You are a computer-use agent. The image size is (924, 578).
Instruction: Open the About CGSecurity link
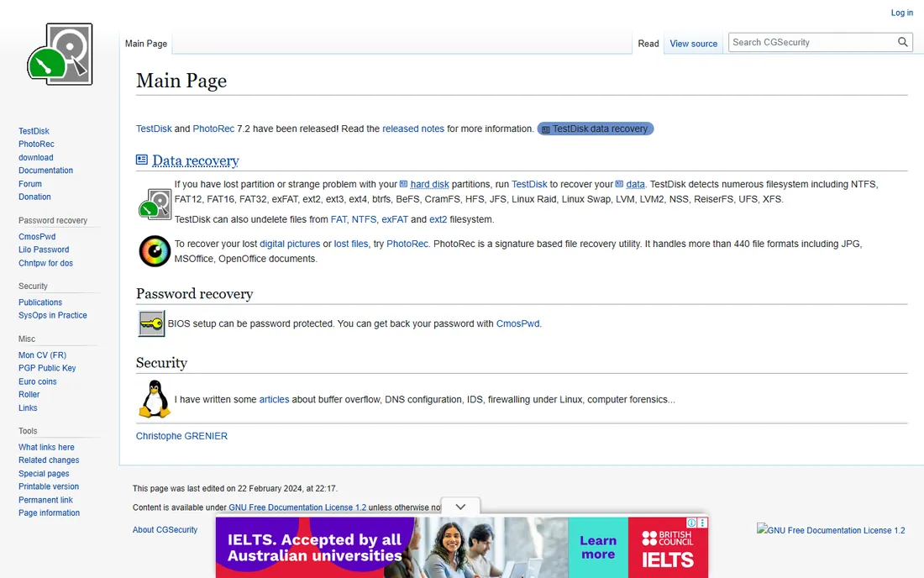tap(165, 529)
